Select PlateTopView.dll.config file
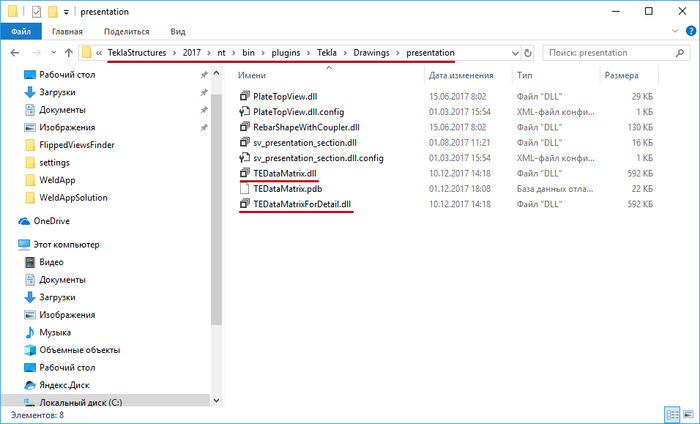The height and width of the screenshot is (424, 700). [298, 112]
